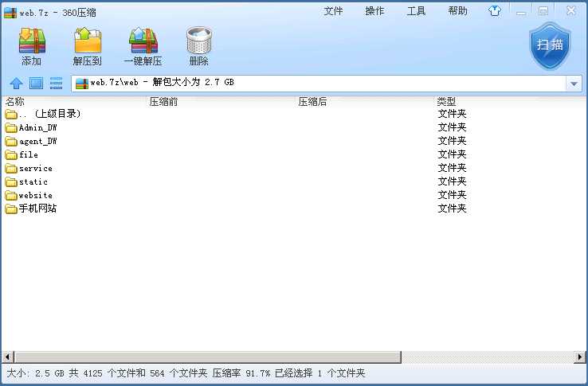Sort by 压缩前 column header
The height and width of the screenshot is (386, 588).
pyautogui.click(x=163, y=102)
